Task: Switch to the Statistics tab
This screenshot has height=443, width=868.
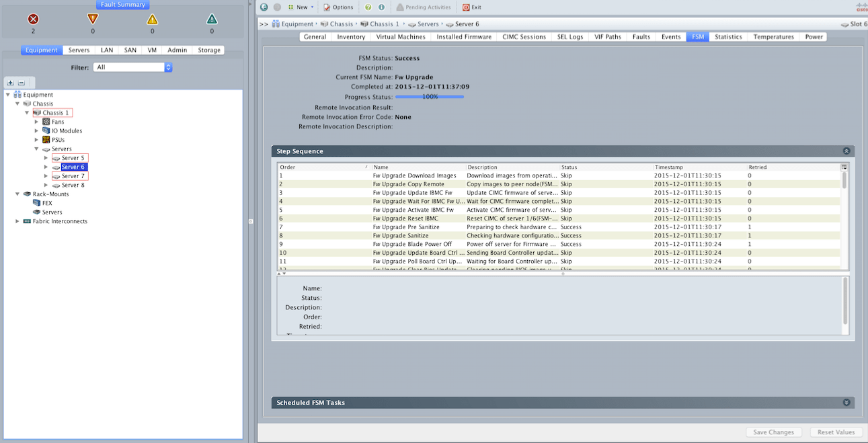Action: (x=728, y=37)
